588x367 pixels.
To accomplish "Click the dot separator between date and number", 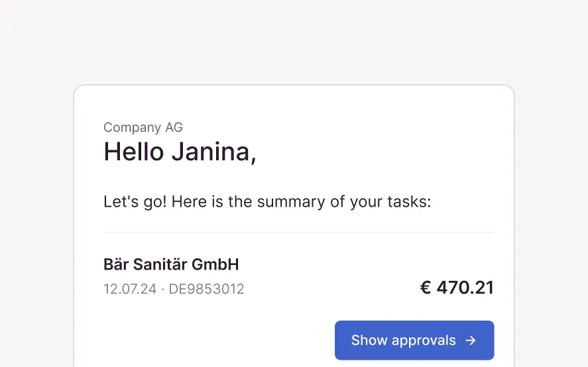I will click(163, 289).
